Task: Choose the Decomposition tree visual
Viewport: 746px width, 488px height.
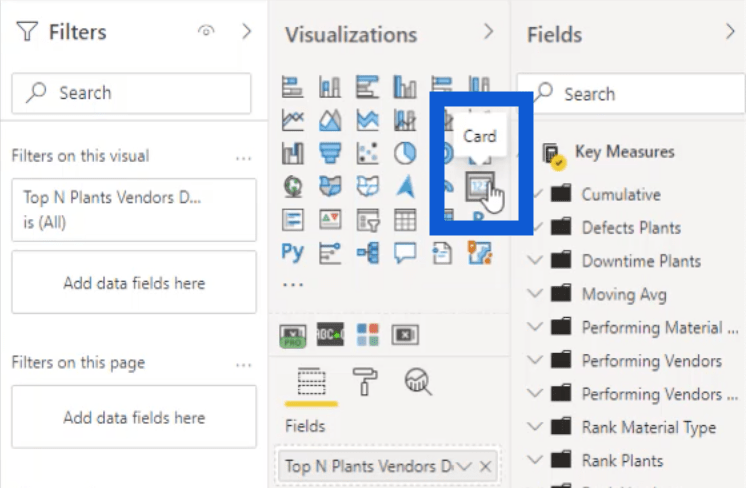Action: point(367,253)
